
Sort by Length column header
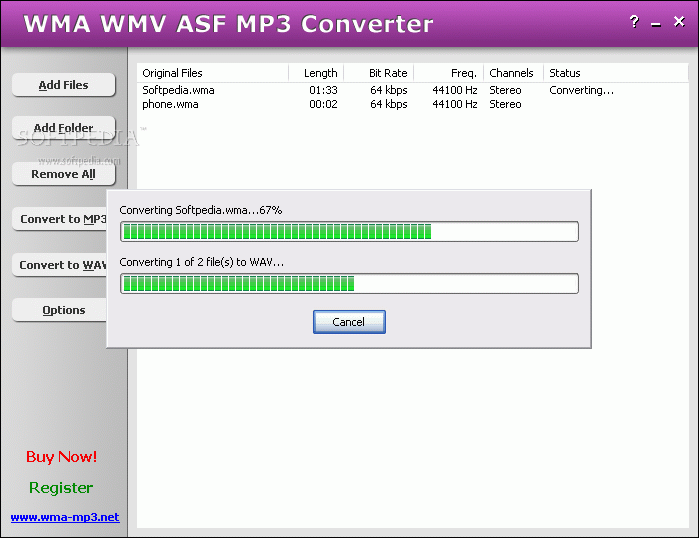tap(316, 73)
